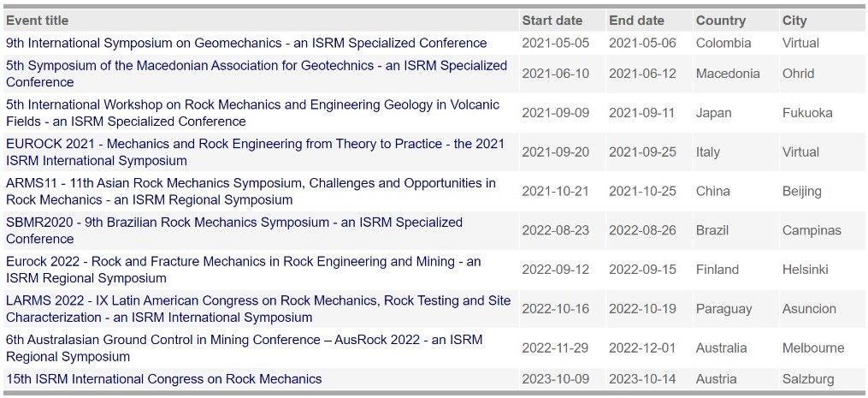Sort by the Start date column header

coord(552,21)
